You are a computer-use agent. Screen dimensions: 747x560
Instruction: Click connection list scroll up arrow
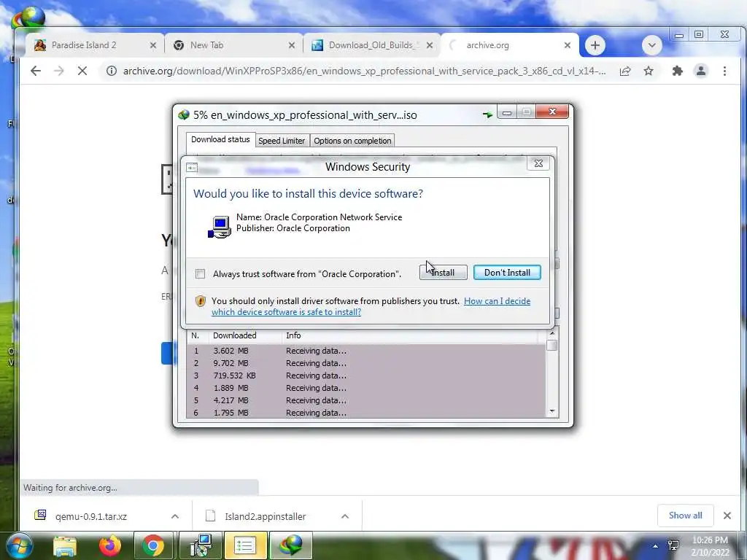click(x=552, y=333)
